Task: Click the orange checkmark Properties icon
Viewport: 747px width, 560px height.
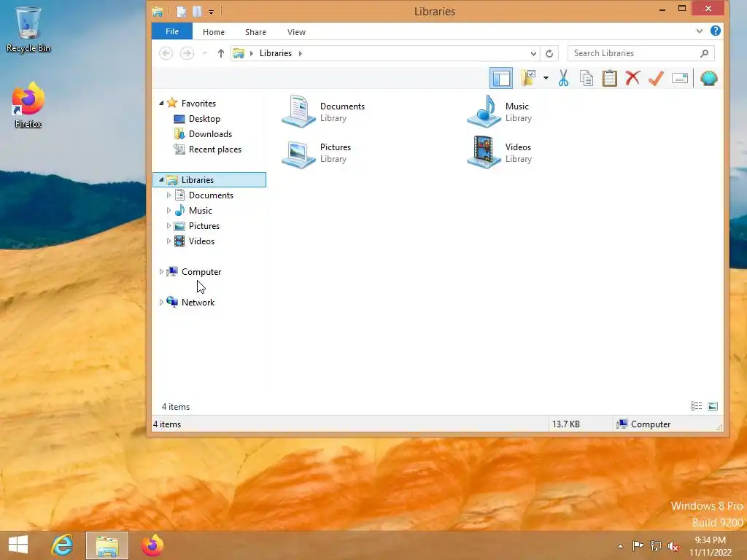Action: 656,78
